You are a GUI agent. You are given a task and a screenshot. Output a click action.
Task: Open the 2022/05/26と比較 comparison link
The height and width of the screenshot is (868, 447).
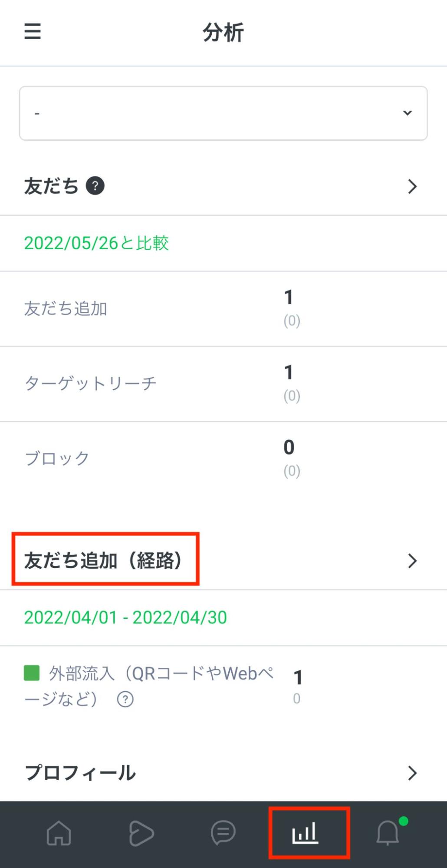(97, 243)
